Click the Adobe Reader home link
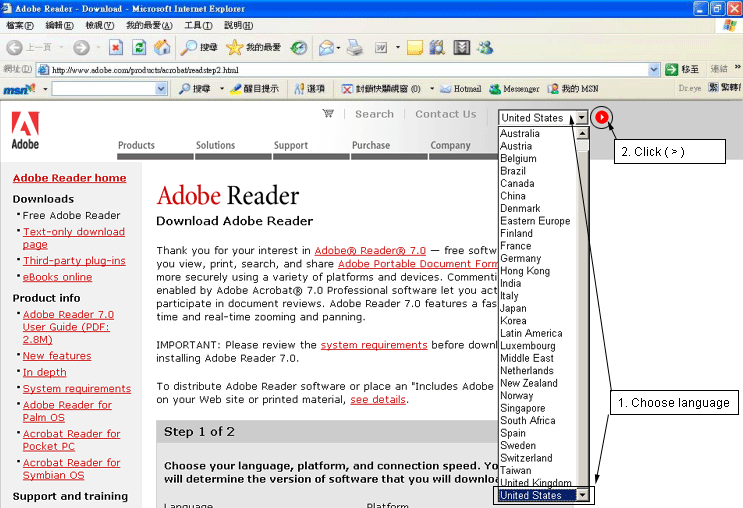 tap(70, 178)
